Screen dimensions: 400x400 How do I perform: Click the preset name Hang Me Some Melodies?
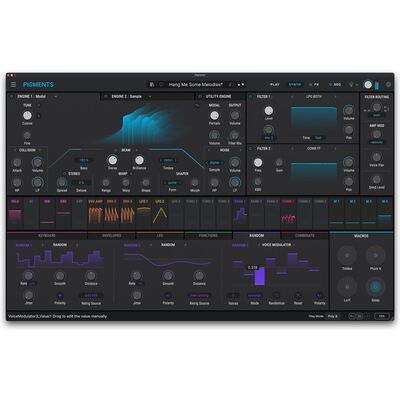pyautogui.click(x=195, y=85)
